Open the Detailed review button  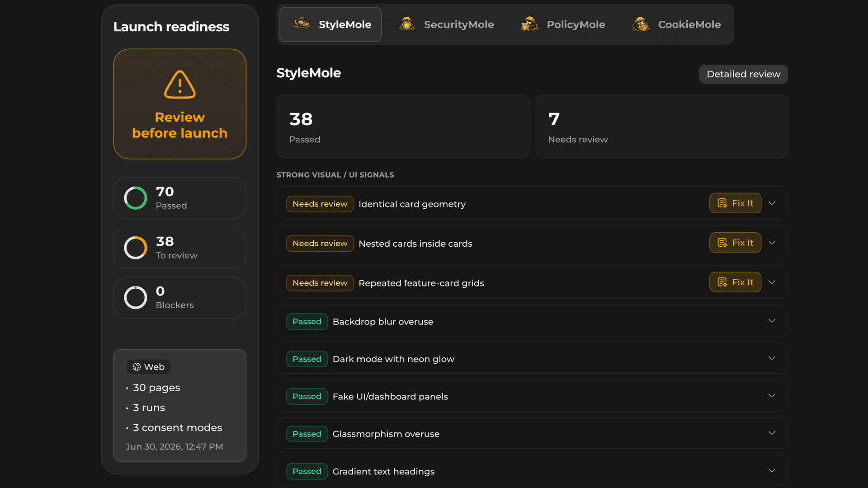point(743,74)
